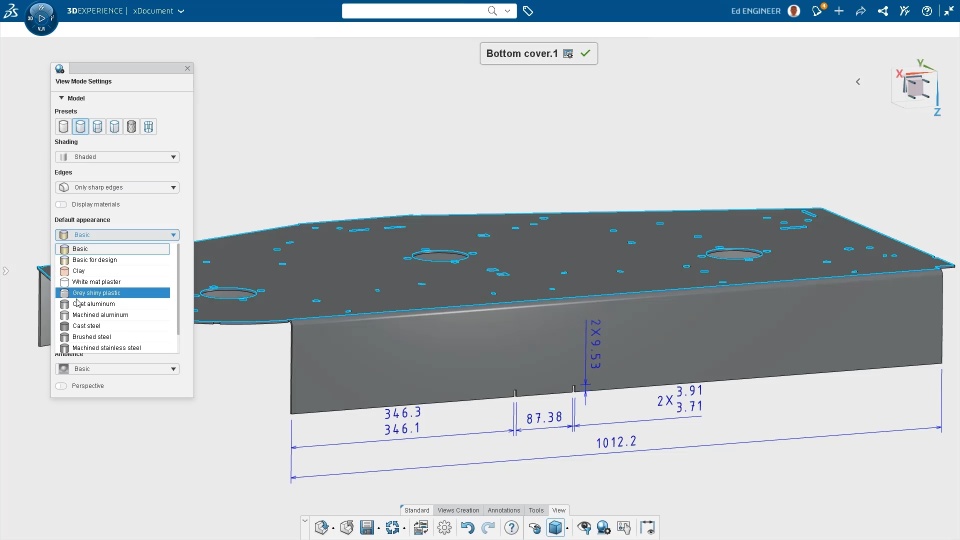Image resolution: width=960 pixels, height=540 pixels.
Task: Select the first shaded cylinder preset
Action: 63,127
